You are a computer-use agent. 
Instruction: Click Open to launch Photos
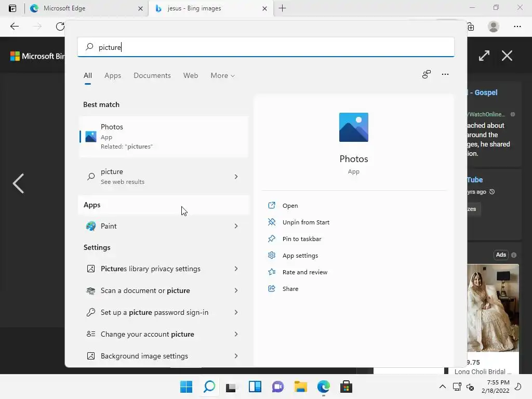pyautogui.click(x=290, y=206)
